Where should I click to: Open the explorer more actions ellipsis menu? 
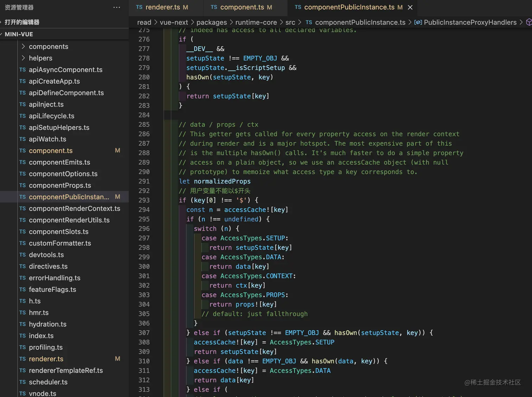click(116, 7)
